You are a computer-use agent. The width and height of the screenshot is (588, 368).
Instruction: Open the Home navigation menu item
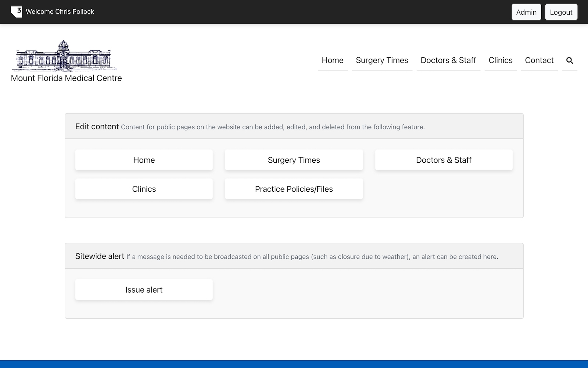[332, 60]
